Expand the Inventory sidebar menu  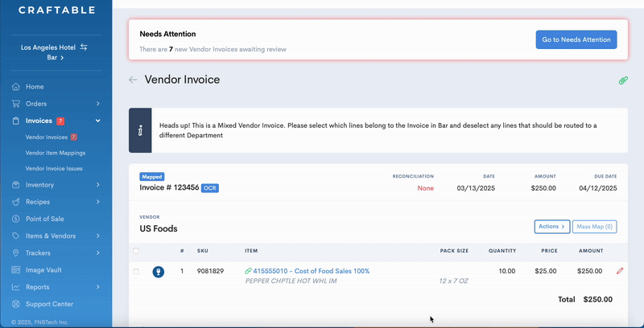click(x=97, y=185)
